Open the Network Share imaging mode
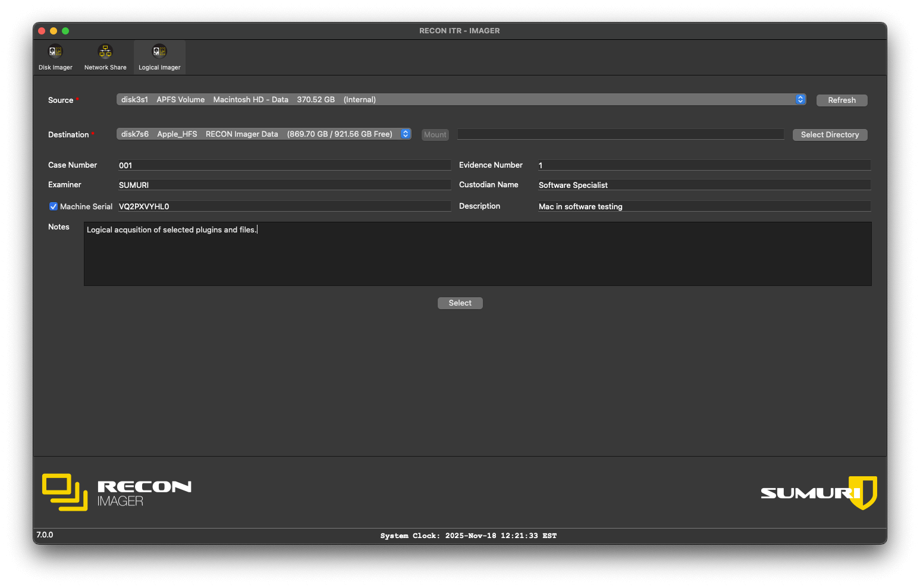 pos(105,57)
